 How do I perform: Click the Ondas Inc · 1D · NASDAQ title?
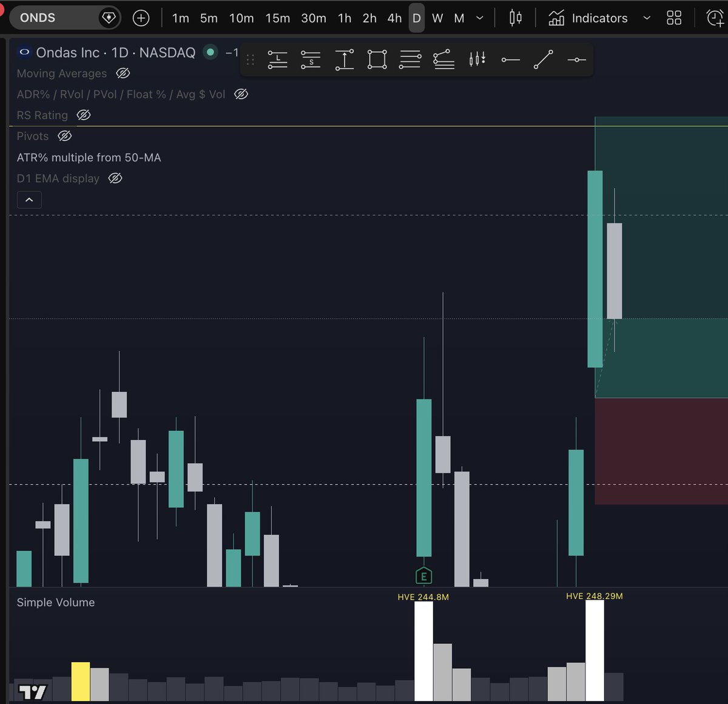[116, 53]
